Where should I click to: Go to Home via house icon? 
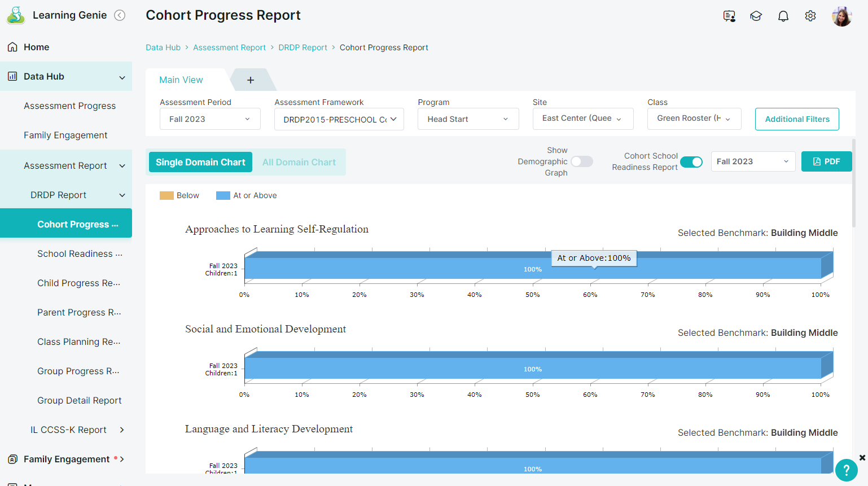(12, 47)
